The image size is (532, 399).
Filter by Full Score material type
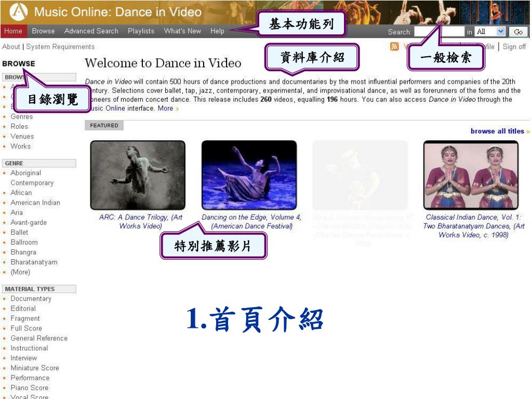26,328
